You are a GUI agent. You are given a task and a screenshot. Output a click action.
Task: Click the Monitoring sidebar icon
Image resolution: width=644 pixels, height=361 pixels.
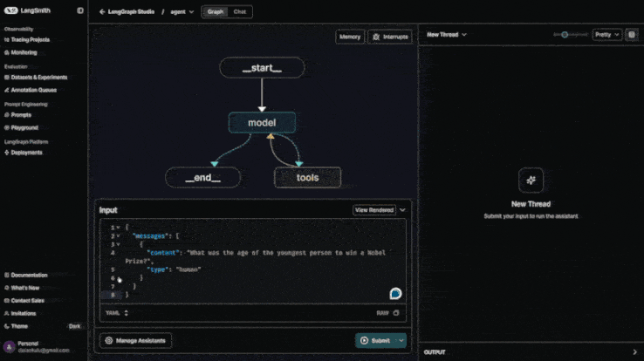(7, 52)
